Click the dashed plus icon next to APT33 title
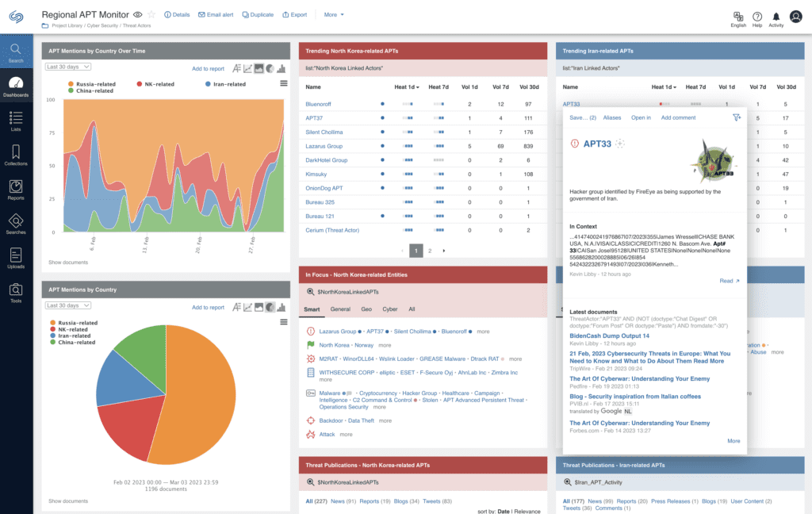This screenshot has height=514, width=812. tap(620, 144)
